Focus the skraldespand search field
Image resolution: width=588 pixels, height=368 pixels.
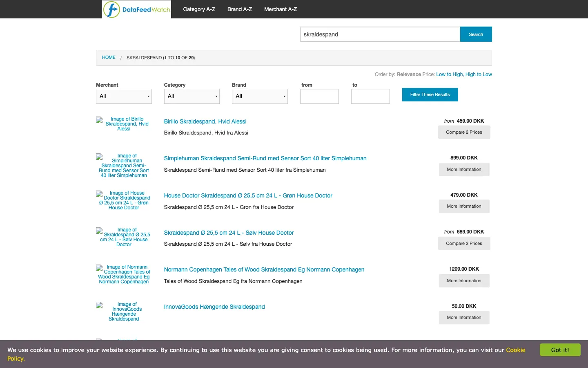pyautogui.click(x=380, y=34)
